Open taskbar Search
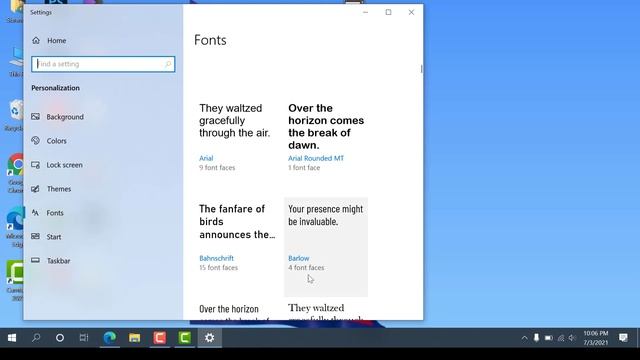 point(36,338)
